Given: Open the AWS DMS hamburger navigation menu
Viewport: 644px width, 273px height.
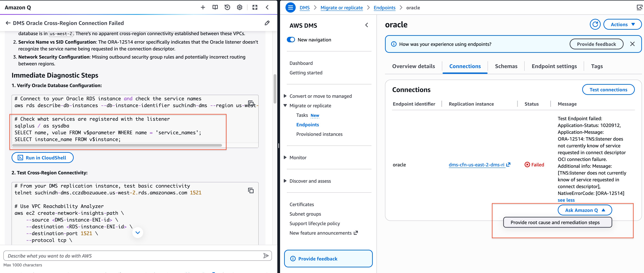Looking at the screenshot, I should coord(290,7).
